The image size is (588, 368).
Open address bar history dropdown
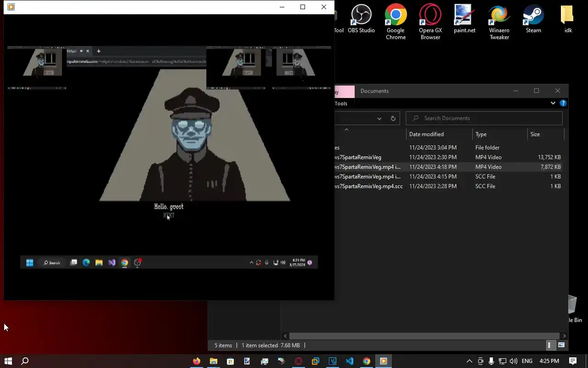click(379, 118)
